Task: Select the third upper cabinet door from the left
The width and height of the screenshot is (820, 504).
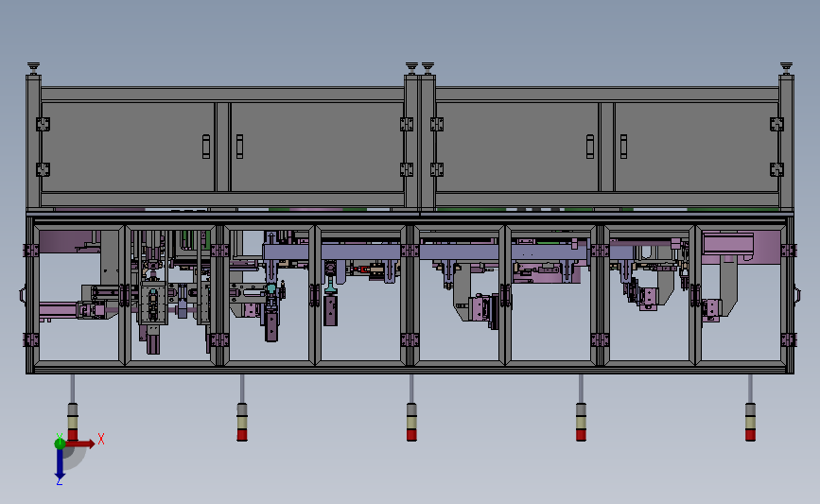Action: click(517, 147)
